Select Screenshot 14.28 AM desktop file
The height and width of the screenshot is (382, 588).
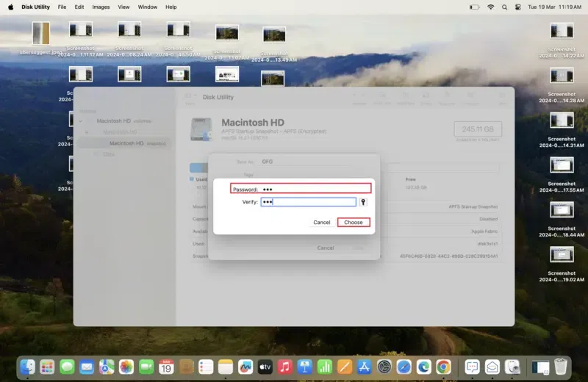(562, 85)
